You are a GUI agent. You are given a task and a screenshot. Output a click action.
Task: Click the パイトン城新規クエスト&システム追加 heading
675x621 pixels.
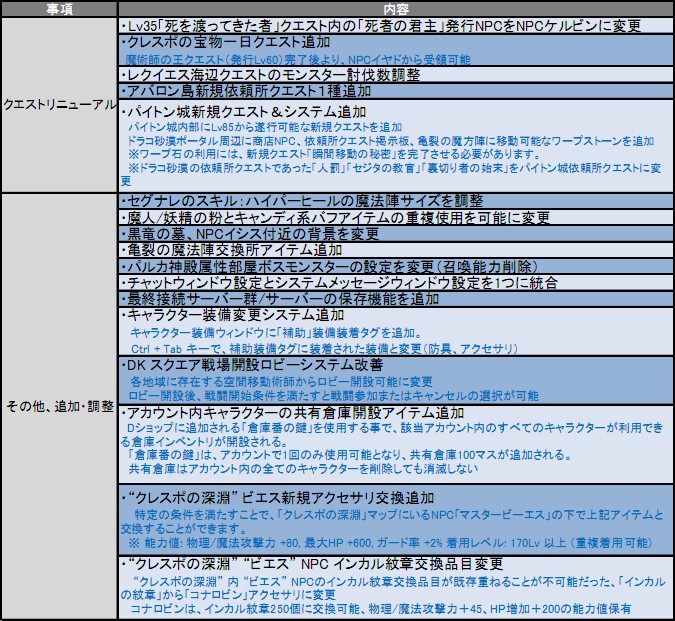243,112
